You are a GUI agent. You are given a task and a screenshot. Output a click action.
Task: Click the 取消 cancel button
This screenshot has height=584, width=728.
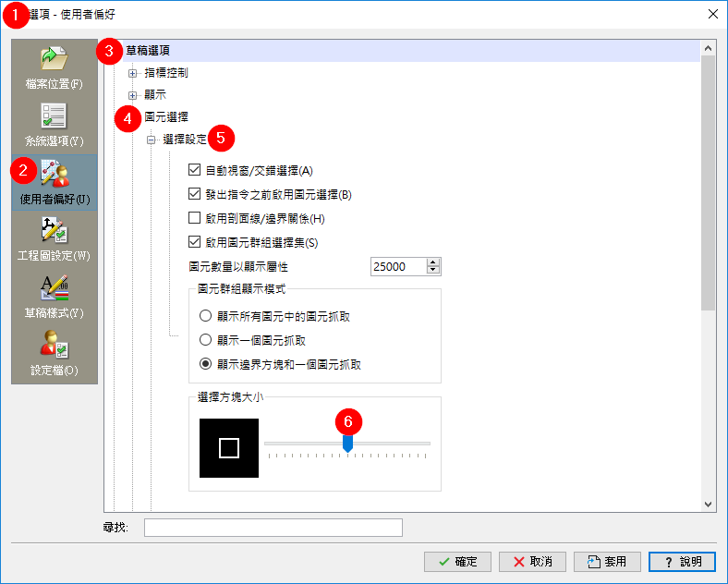click(532, 562)
